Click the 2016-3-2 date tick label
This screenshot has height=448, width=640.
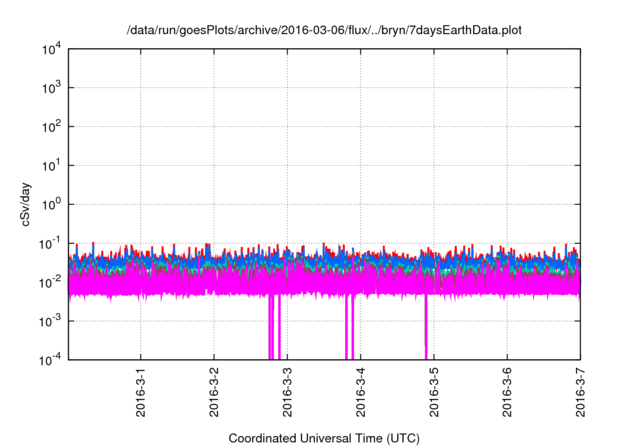click(x=214, y=392)
